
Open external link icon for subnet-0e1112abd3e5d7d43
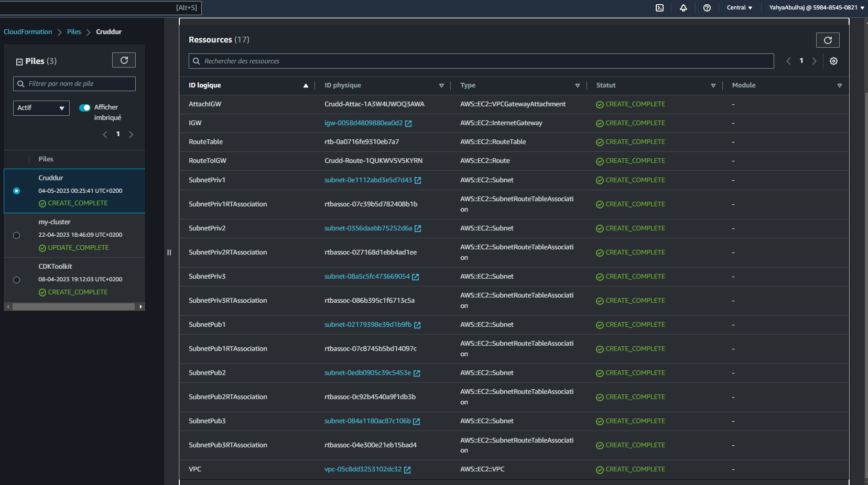coord(418,181)
